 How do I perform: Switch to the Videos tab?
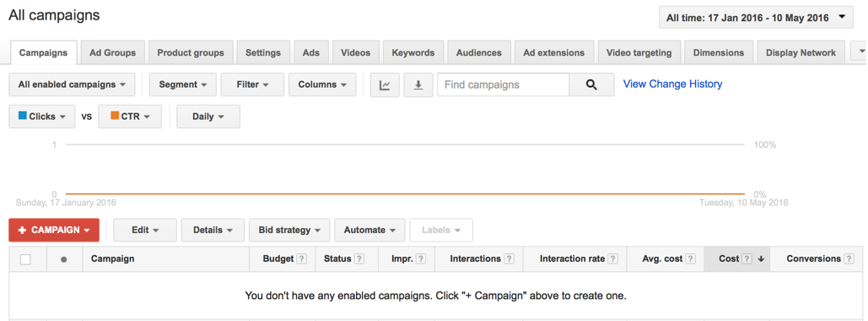click(x=355, y=52)
